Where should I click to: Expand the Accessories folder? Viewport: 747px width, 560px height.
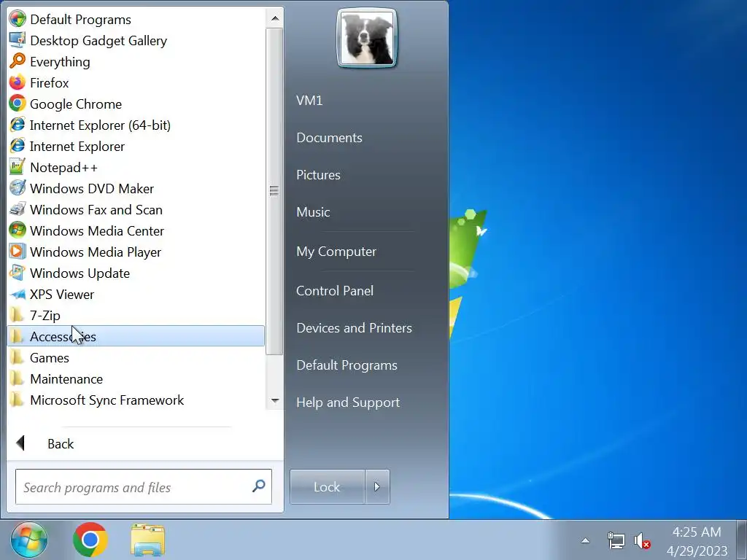[x=136, y=336]
